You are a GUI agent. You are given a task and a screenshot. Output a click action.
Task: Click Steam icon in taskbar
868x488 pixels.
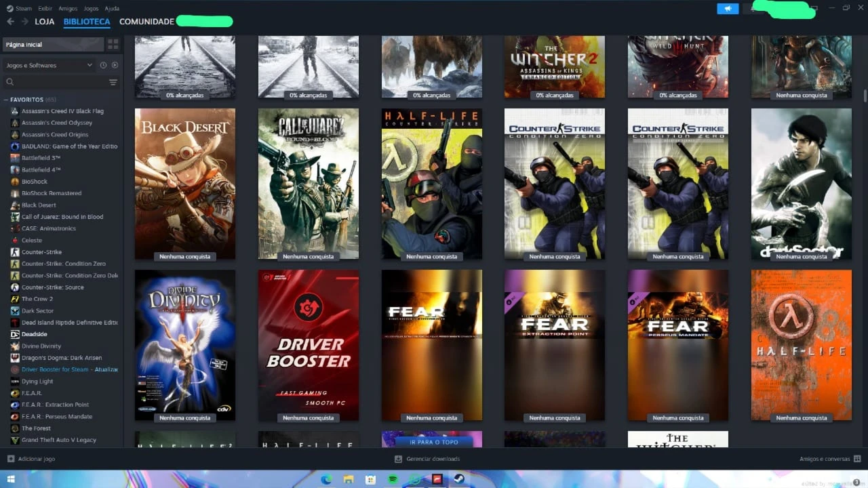pyautogui.click(x=459, y=479)
